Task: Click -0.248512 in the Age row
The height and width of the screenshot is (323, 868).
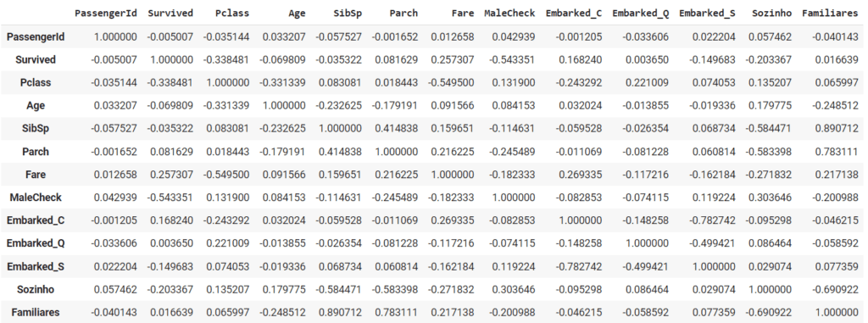Action: tap(835, 106)
